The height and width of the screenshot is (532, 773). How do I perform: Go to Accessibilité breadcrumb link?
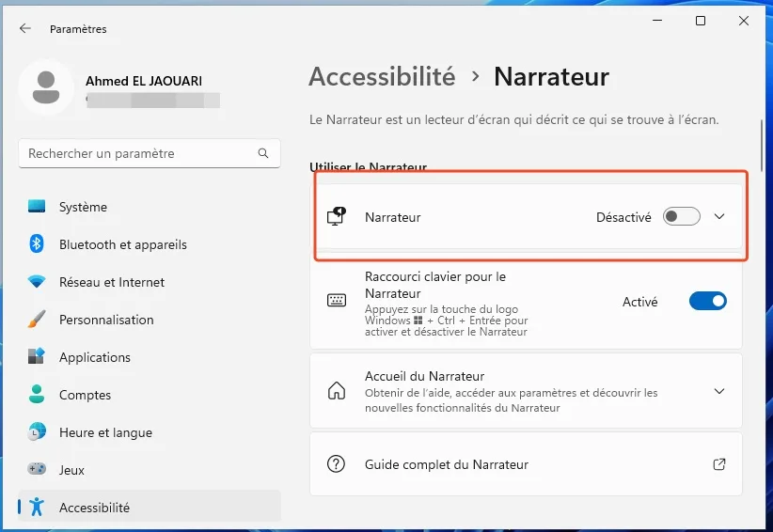click(x=382, y=76)
